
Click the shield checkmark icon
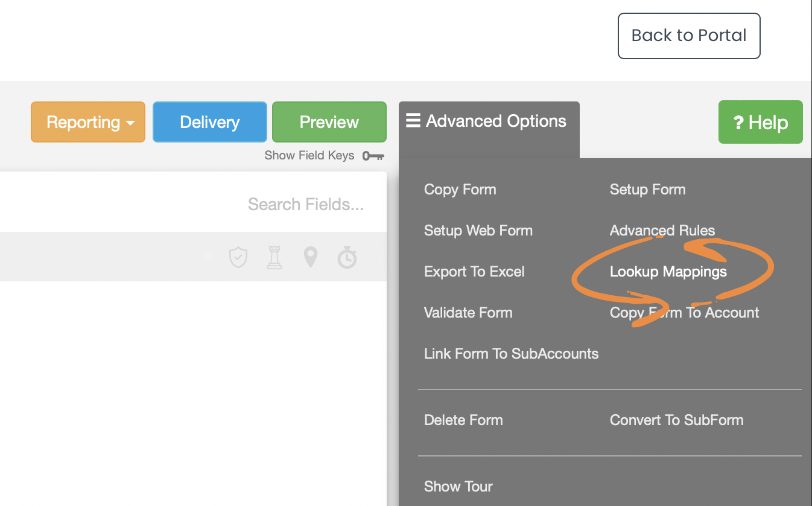click(x=238, y=258)
